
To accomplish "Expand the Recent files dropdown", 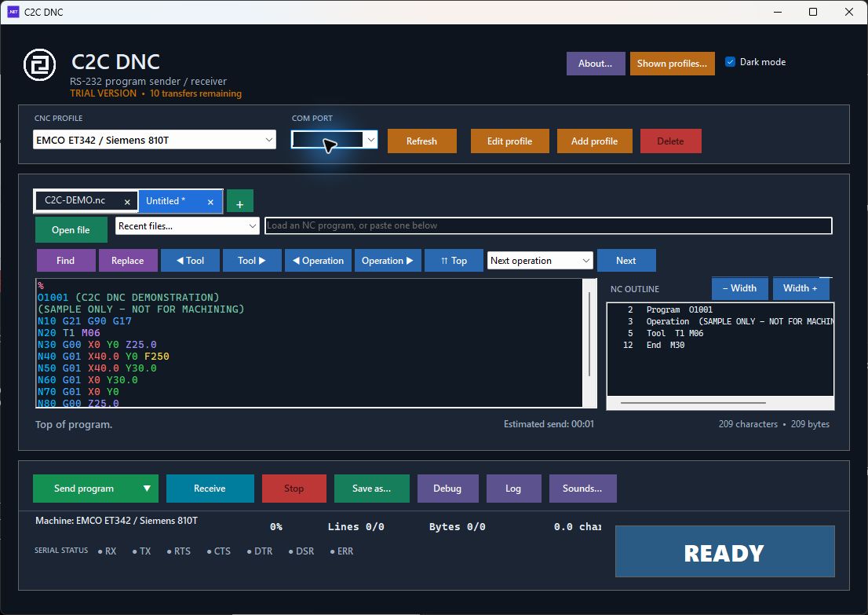I will pos(252,226).
